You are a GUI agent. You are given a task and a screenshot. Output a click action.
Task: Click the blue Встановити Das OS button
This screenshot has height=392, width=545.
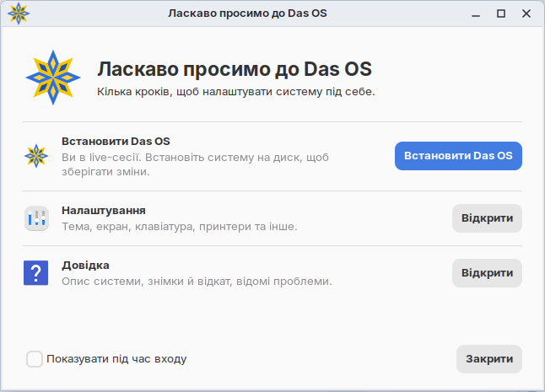(x=458, y=156)
